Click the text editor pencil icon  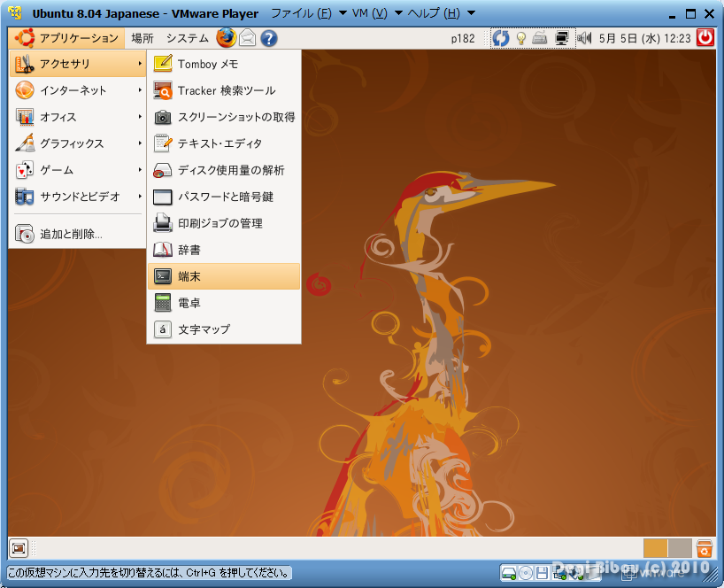[163, 143]
